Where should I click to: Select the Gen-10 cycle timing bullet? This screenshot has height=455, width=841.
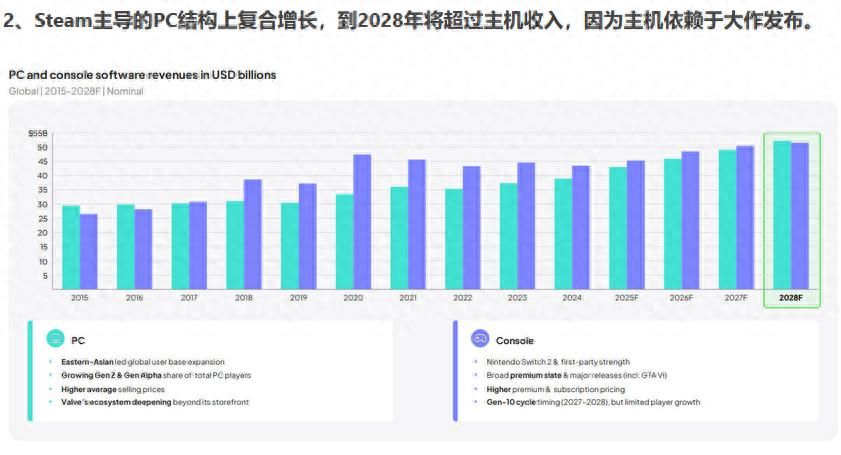593,402
